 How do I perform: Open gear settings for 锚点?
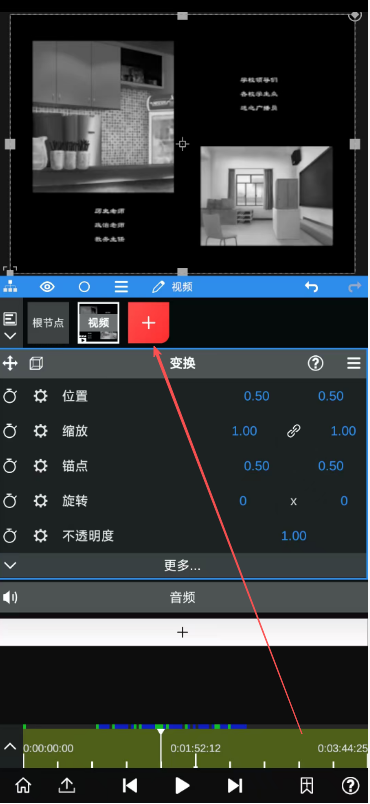tap(40, 466)
